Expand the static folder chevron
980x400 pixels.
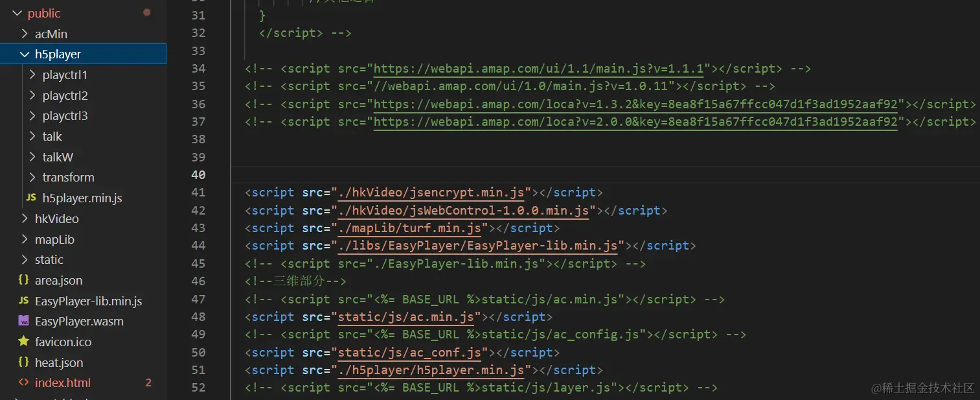pyautogui.click(x=25, y=260)
